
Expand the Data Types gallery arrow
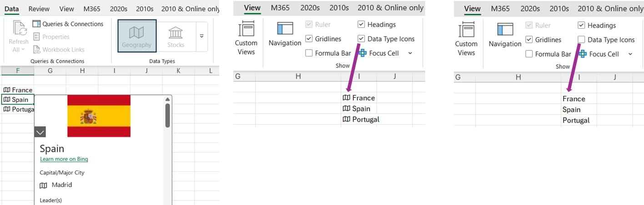click(x=202, y=36)
